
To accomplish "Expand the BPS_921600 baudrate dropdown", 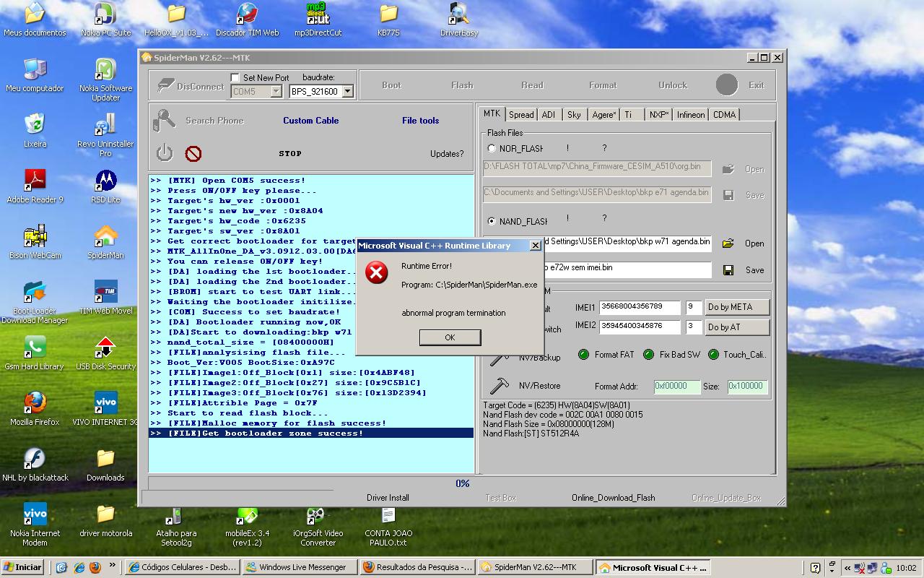I will (347, 92).
